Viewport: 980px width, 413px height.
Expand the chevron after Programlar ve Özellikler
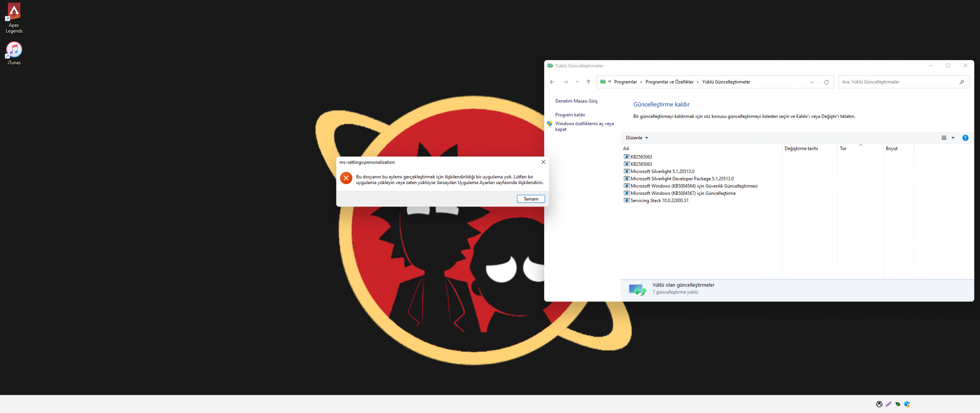[698, 82]
